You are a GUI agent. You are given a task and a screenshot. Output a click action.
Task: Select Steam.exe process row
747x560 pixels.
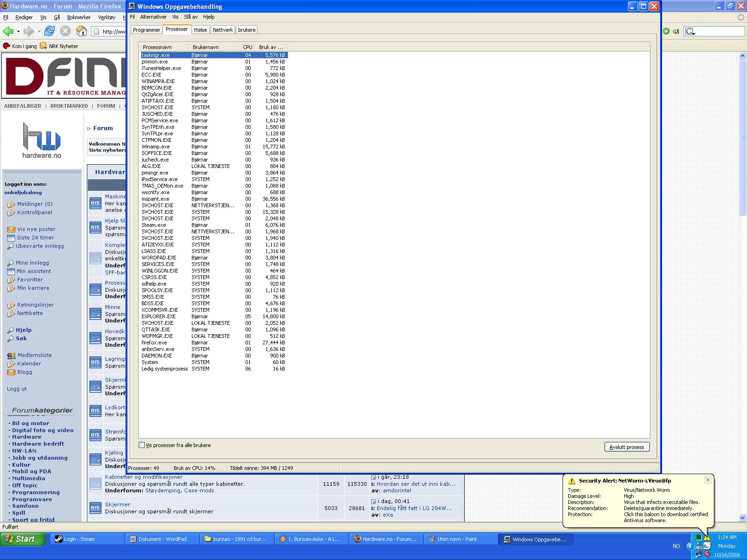[213, 225]
